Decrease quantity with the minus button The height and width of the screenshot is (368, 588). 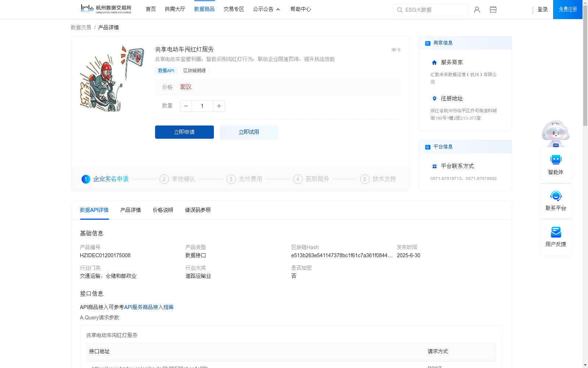pyautogui.click(x=186, y=106)
